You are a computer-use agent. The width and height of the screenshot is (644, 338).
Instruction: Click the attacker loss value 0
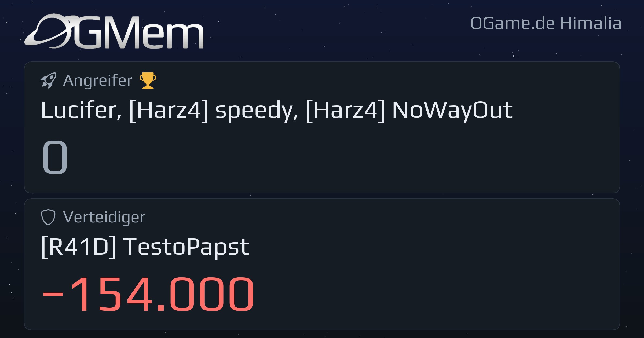[55, 157]
